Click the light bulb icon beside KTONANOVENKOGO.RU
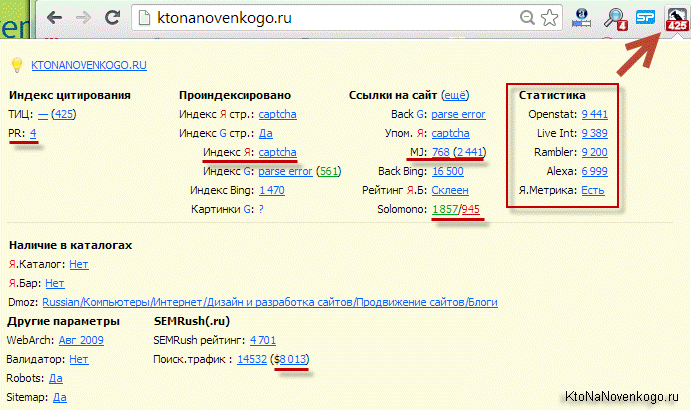Viewport: 691px width, 412px height. tap(17, 65)
